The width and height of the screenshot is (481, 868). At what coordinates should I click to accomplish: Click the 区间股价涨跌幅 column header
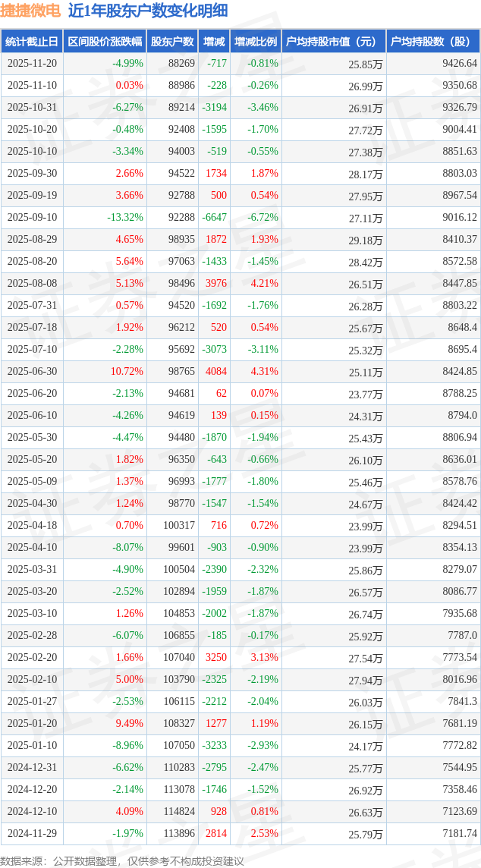(105, 42)
